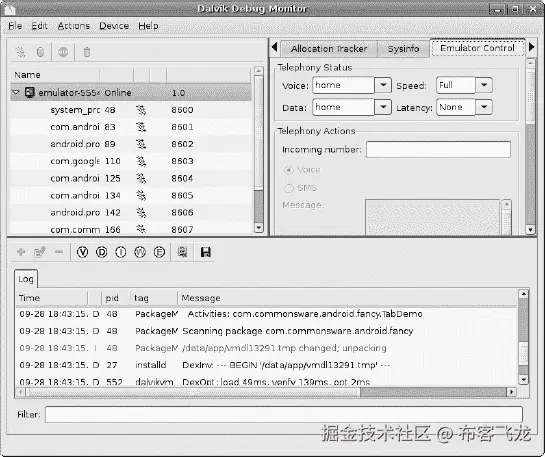Click the bug icon in row with pid 125
Screen dimensions: 545x457
pyautogui.click(x=141, y=179)
